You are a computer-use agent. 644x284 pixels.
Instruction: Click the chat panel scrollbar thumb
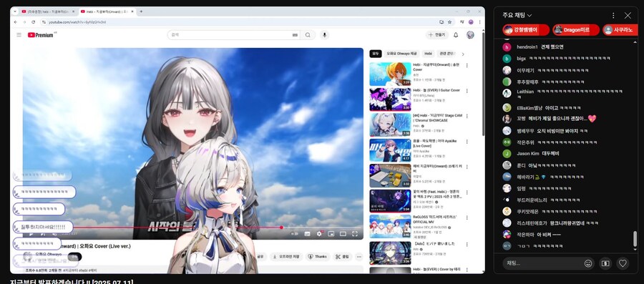(x=635, y=238)
